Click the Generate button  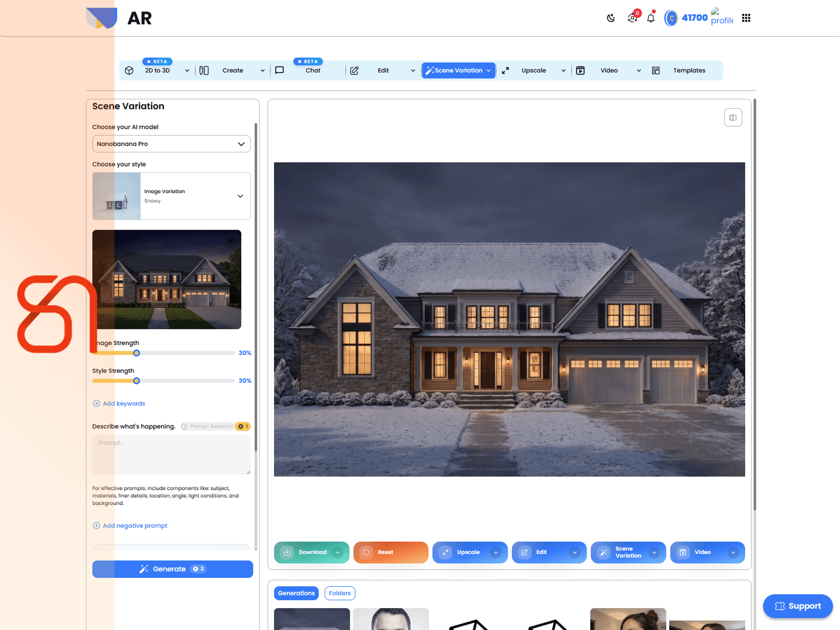173,569
